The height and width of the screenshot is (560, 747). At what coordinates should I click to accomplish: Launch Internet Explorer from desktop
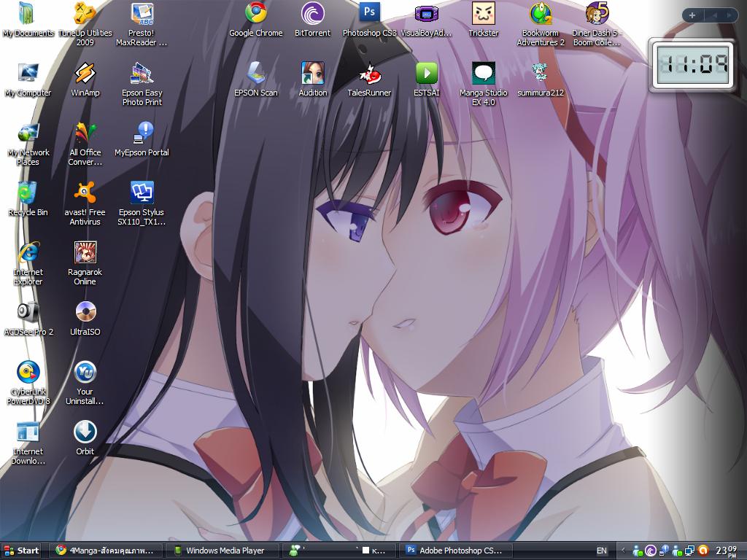point(28,263)
